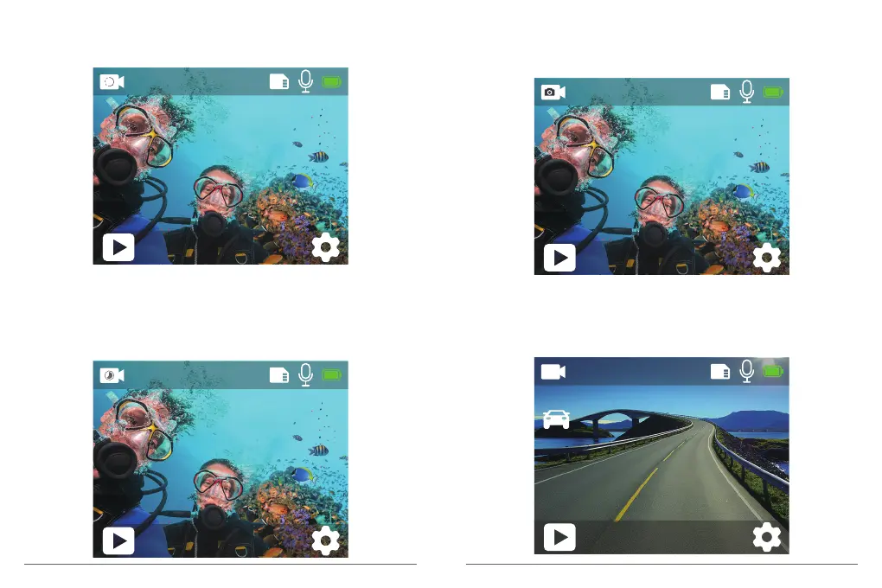Tap SD card icon on road scene screen
This screenshot has height=588, width=882.
[720, 372]
